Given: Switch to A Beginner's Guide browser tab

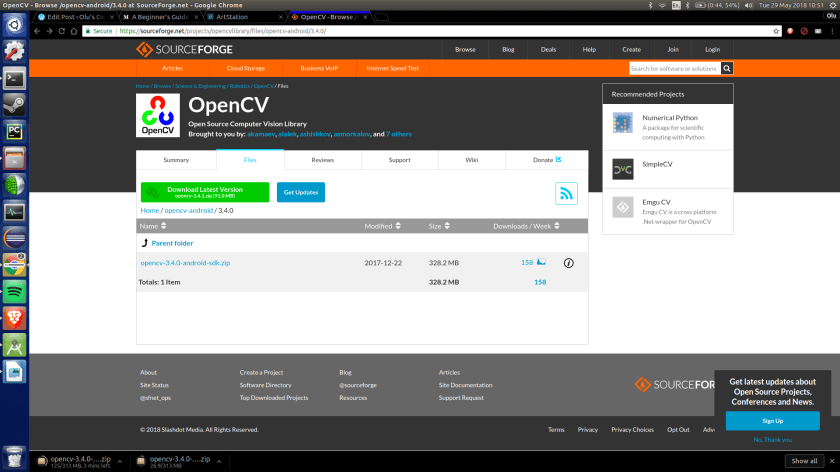Looking at the screenshot, I should pos(160,17).
